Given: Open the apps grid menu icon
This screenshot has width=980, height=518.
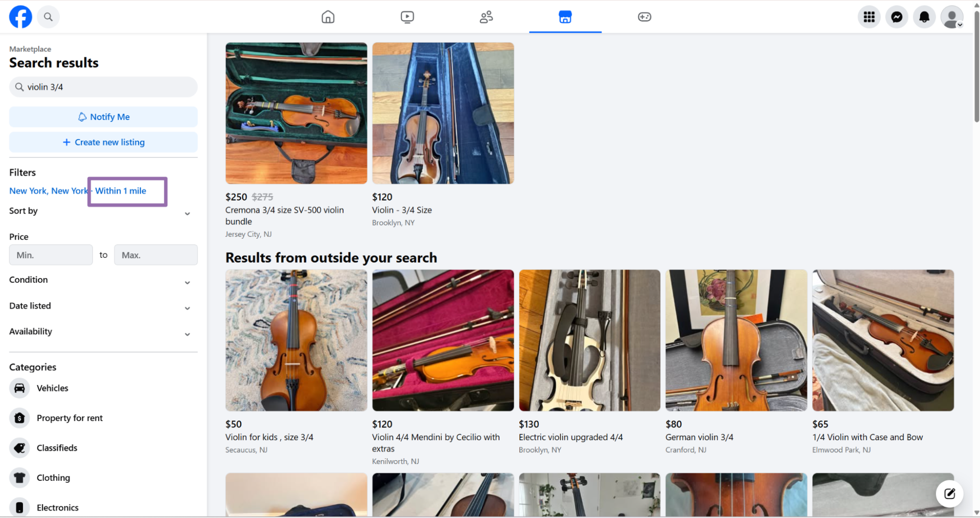Looking at the screenshot, I should click(869, 17).
